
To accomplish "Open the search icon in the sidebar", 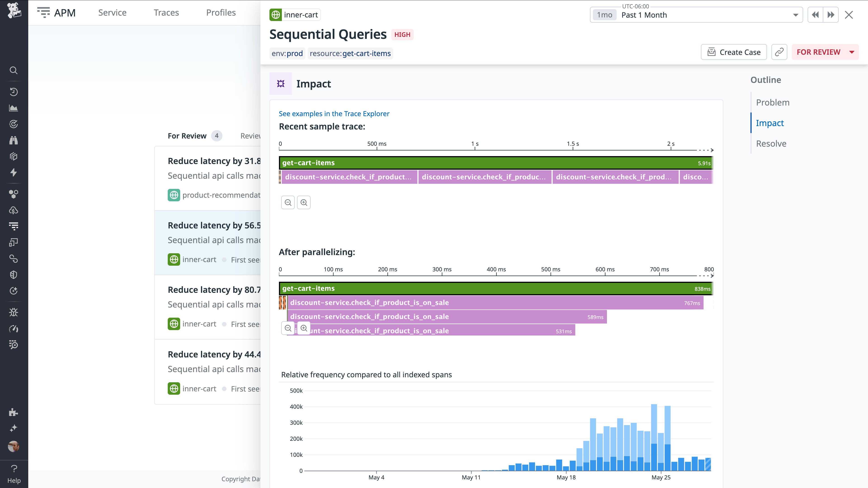I will [14, 70].
